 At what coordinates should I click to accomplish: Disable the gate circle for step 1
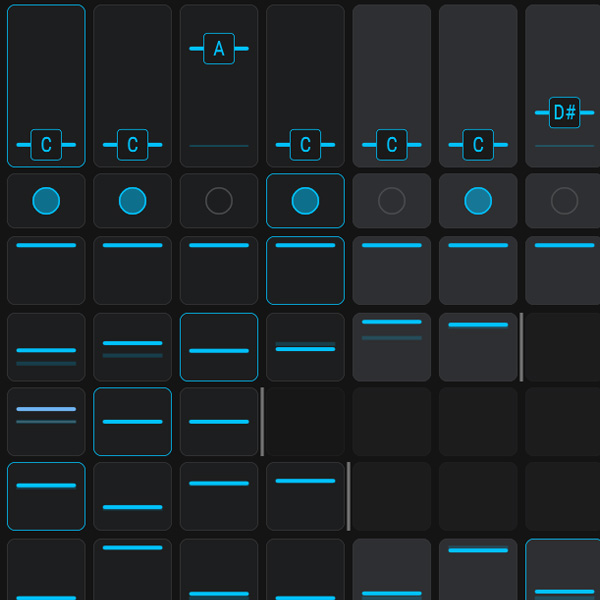[x=46, y=201]
